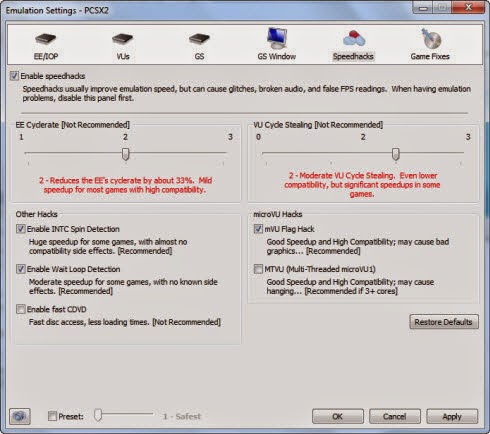The image size is (490, 434).
Task: Click EE Cyclerate scale number 1
Action: tap(21, 137)
